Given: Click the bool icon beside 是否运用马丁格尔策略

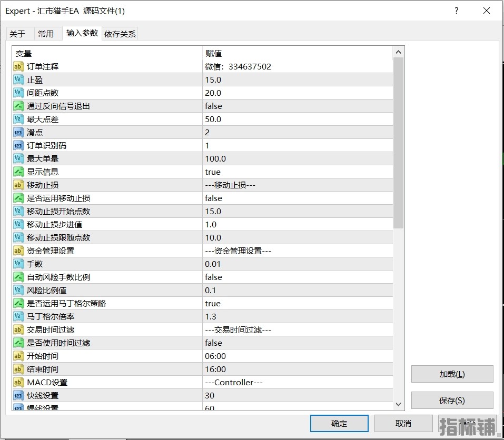Looking at the screenshot, I should 18,304.
